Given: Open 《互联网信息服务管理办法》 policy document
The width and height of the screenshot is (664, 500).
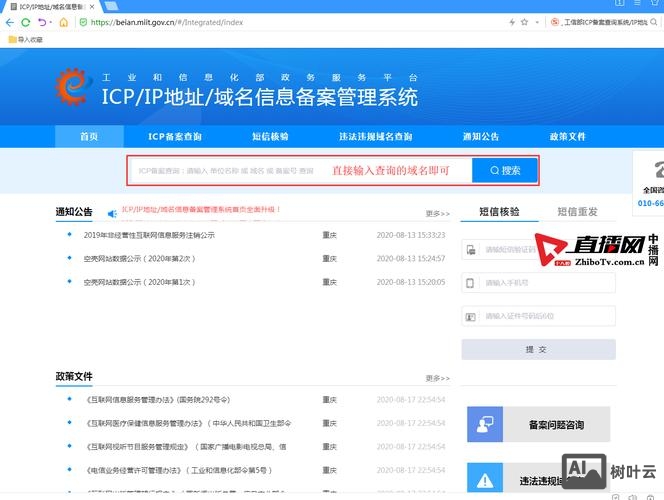Looking at the screenshot, I should click(158, 400).
